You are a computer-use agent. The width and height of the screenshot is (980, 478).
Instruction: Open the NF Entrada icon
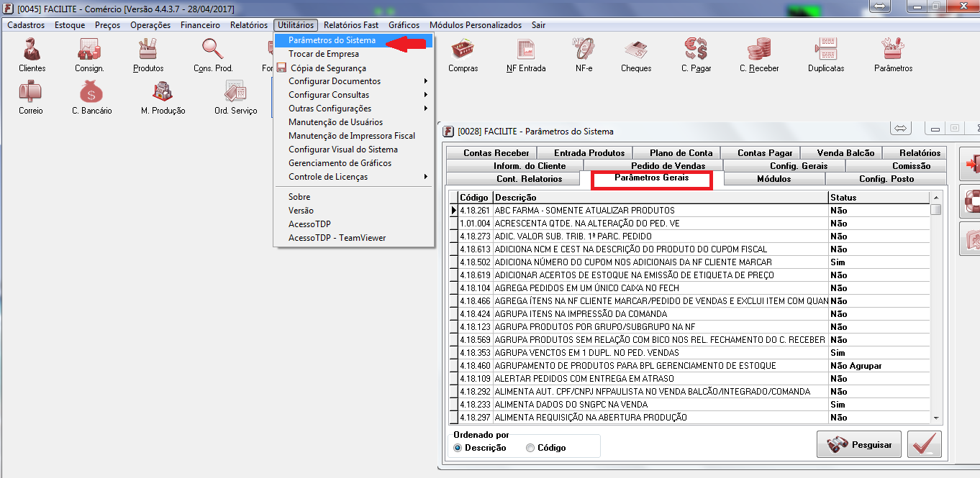tap(526, 49)
